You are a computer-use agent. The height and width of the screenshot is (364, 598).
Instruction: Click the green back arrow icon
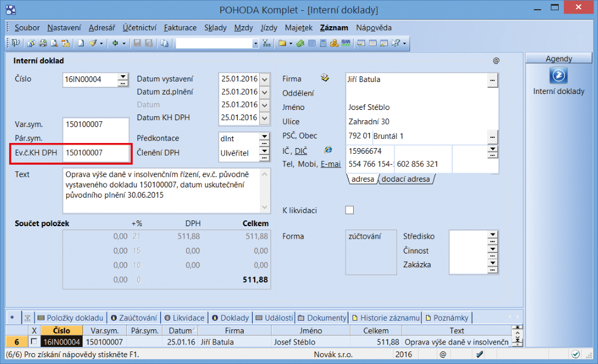click(x=115, y=43)
